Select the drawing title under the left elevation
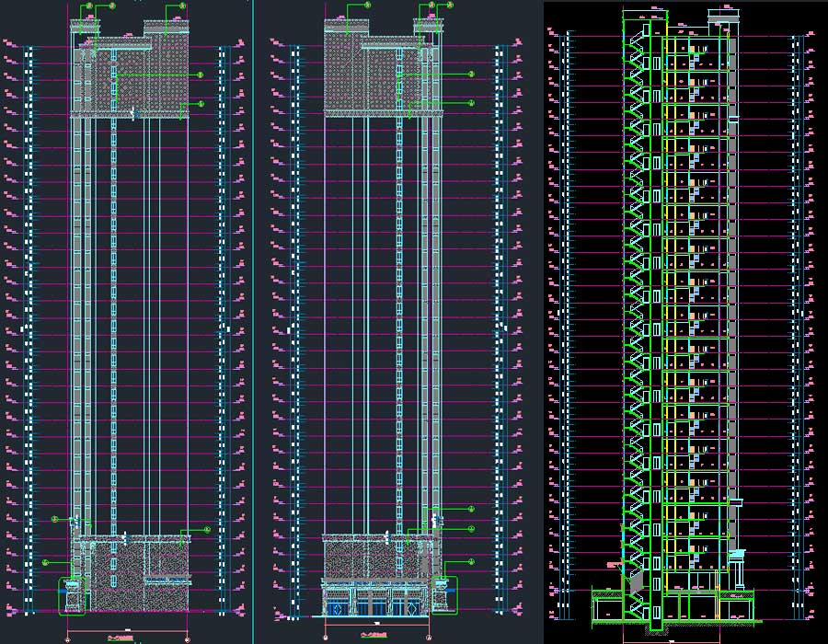 point(123,635)
